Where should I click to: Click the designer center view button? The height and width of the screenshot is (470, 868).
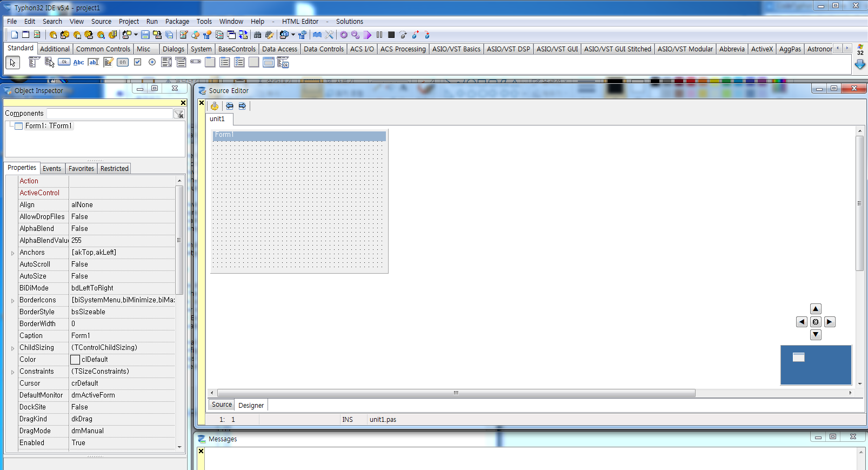coord(816,322)
